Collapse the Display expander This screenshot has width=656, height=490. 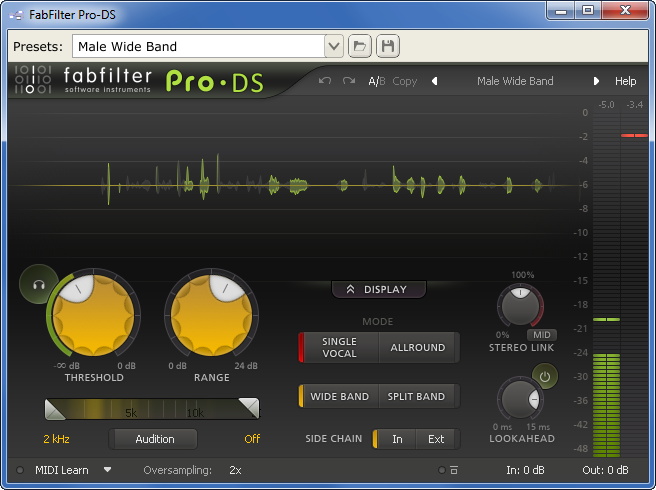pos(378,289)
